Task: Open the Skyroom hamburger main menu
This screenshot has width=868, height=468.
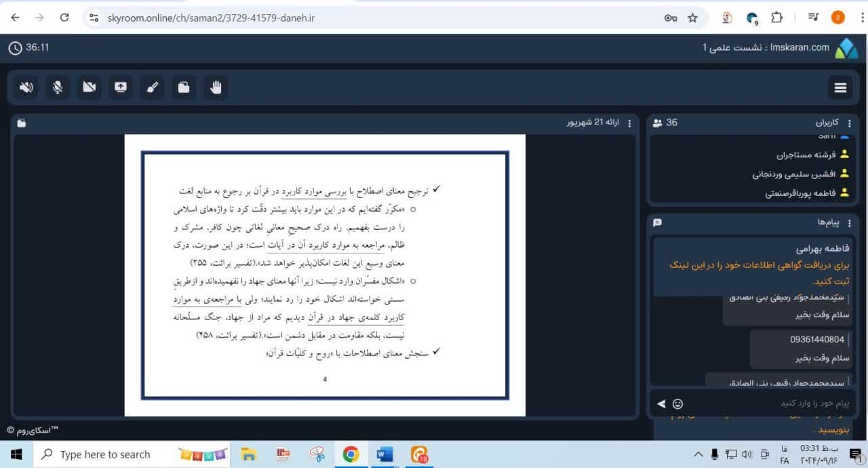Action: click(841, 87)
